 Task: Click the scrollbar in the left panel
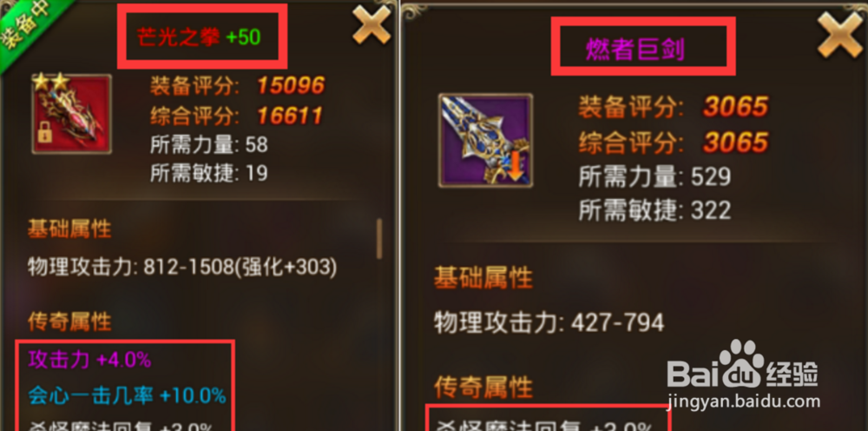click(379, 239)
